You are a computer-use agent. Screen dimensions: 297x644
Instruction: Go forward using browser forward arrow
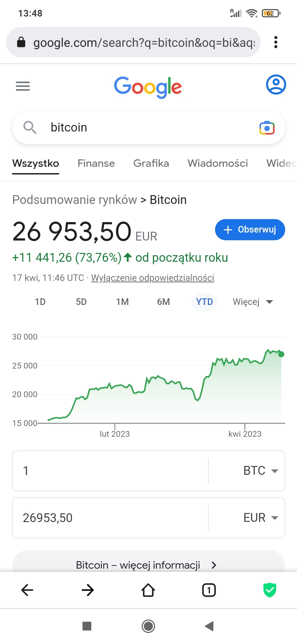(88, 590)
